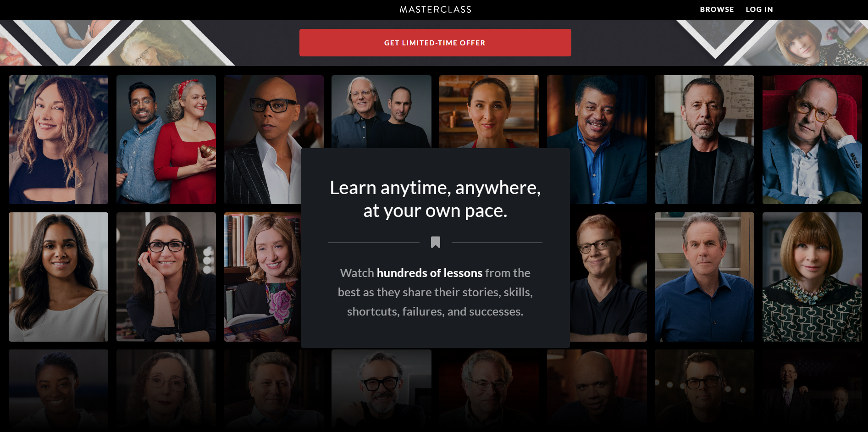Choose the woman in the kitchen thumbnail
The width and height of the screenshot is (868, 432).
pyautogui.click(x=489, y=111)
